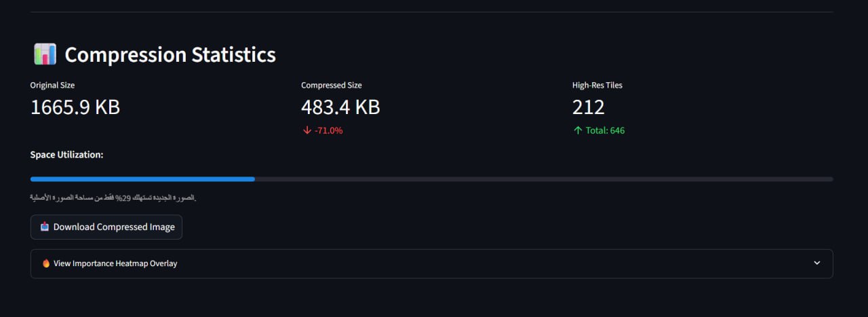The width and height of the screenshot is (868, 317).
Task: Click the Compressed Size label
Action: 332,86
